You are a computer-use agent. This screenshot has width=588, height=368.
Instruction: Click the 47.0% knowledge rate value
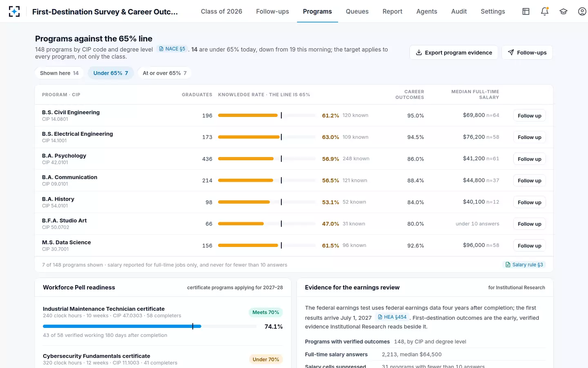click(330, 224)
